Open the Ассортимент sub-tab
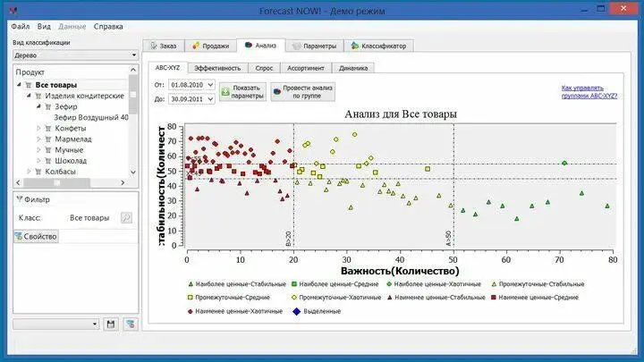 306,68
